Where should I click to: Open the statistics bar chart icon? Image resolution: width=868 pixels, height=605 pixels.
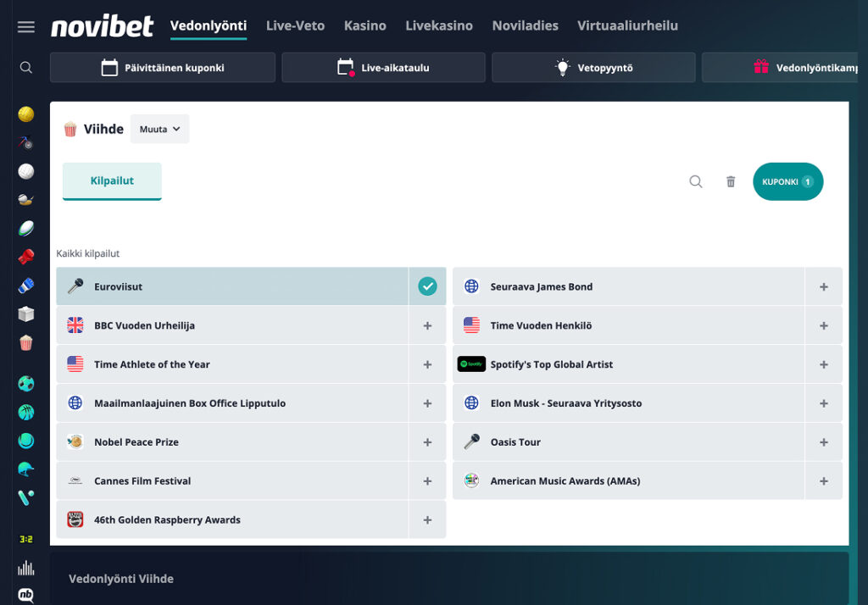(x=26, y=568)
